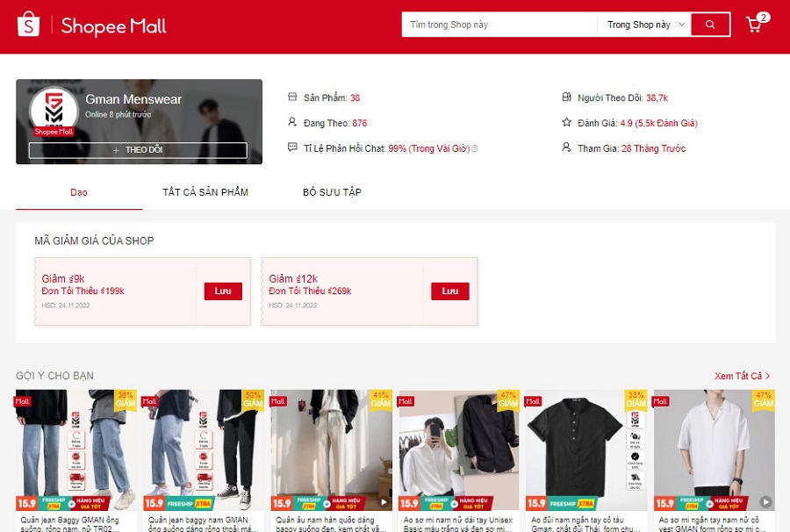Click the magnifier search button
The height and width of the screenshot is (532, 790).
click(x=710, y=25)
